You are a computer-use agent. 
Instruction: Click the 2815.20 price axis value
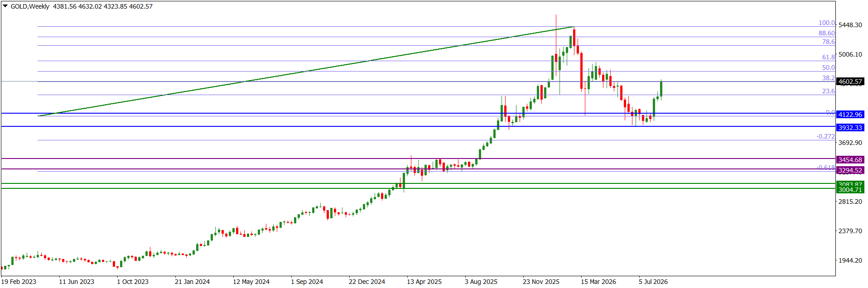[850, 202]
